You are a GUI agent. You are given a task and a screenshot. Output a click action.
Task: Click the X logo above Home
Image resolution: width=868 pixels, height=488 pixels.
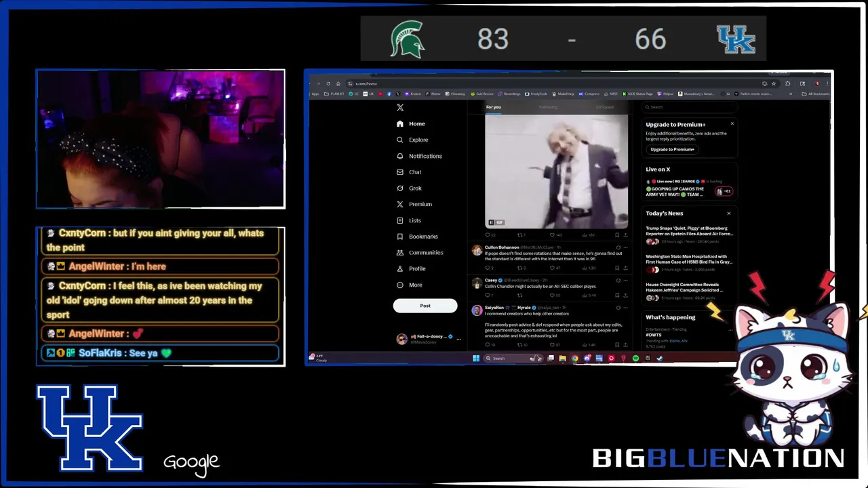tap(400, 108)
